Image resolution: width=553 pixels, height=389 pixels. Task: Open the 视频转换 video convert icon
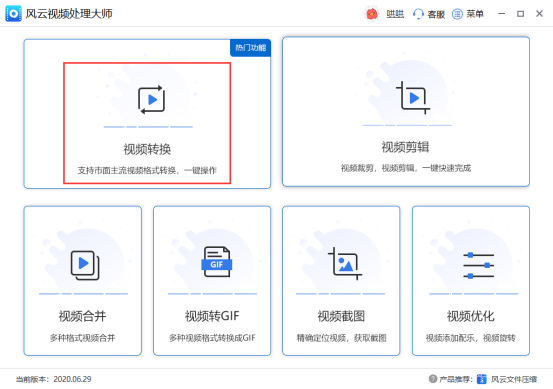(x=151, y=100)
